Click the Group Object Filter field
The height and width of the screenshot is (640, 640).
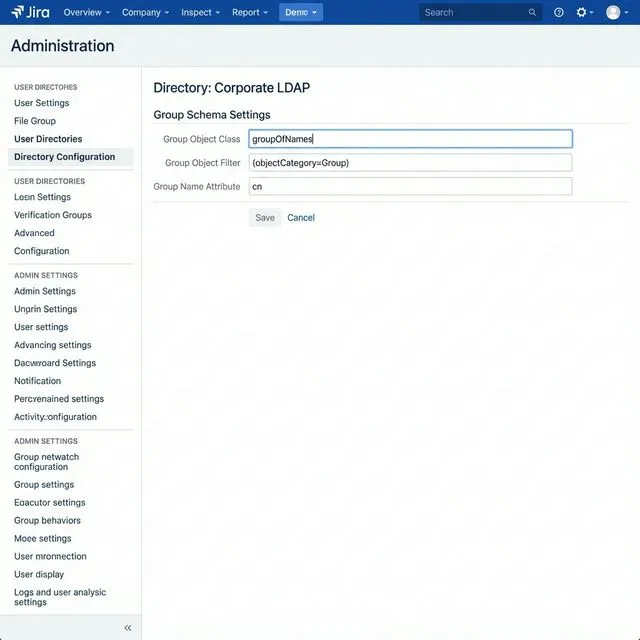point(410,162)
